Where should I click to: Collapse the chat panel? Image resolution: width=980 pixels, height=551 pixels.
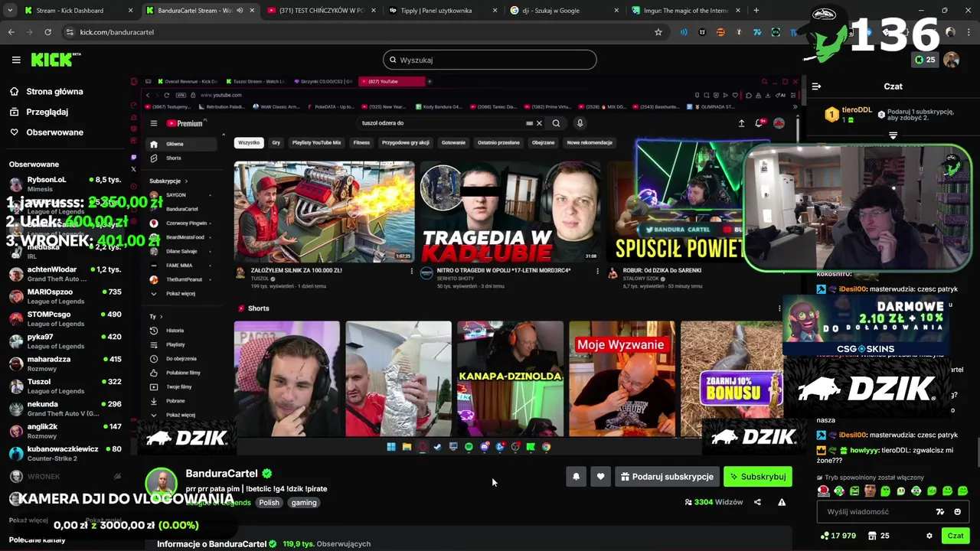[x=816, y=86]
